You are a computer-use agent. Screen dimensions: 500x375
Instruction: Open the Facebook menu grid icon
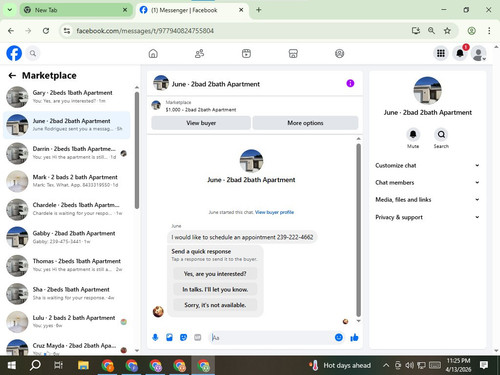(441, 53)
